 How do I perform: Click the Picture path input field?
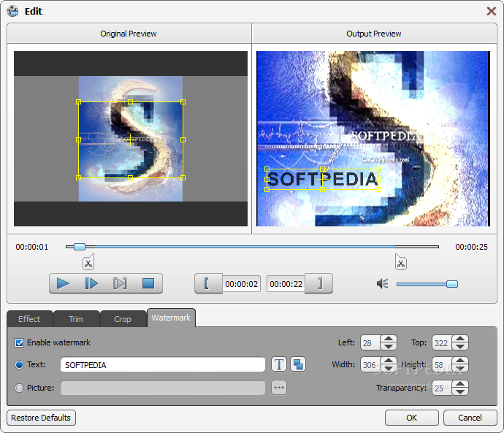163,388
